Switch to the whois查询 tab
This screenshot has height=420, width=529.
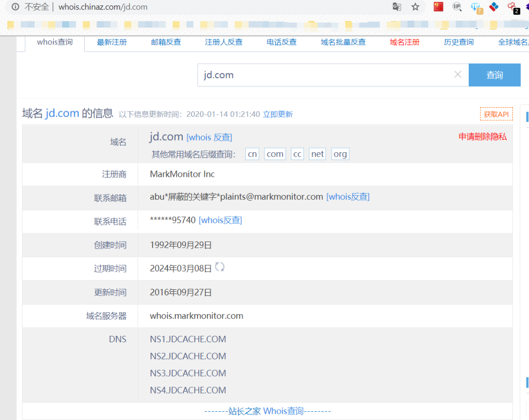coord(55,42)
